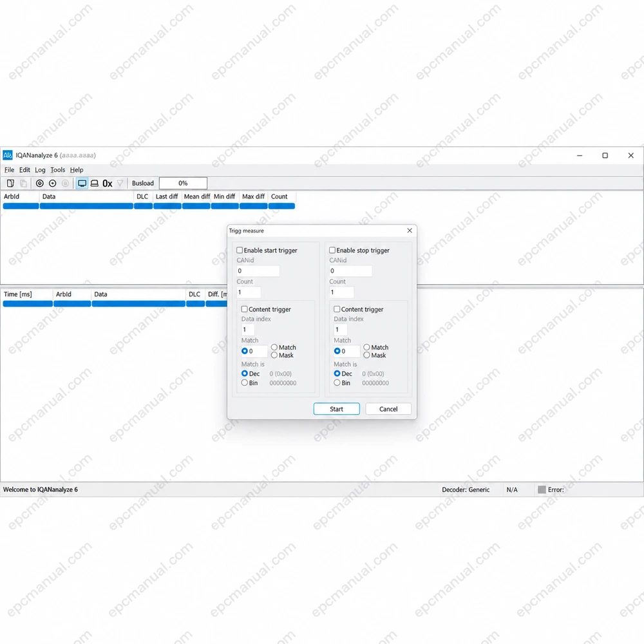Open the Tools menu

click(x=57, y=169)
